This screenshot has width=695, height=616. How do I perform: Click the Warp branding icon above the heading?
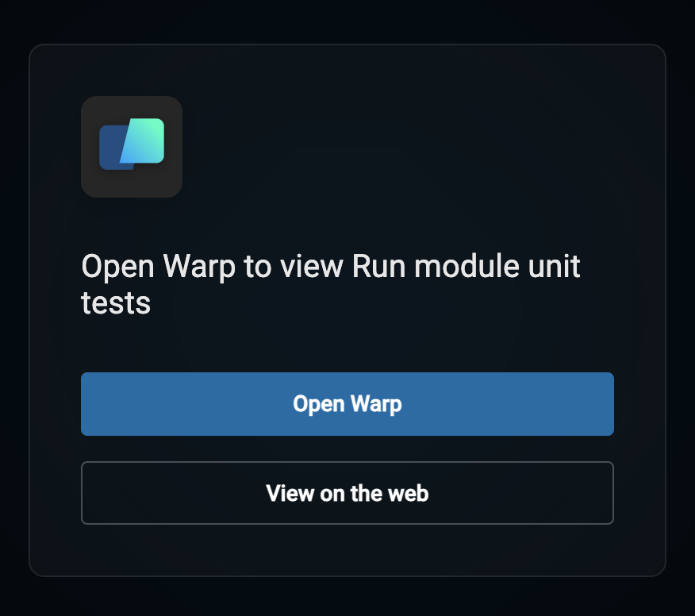[132, 147]
